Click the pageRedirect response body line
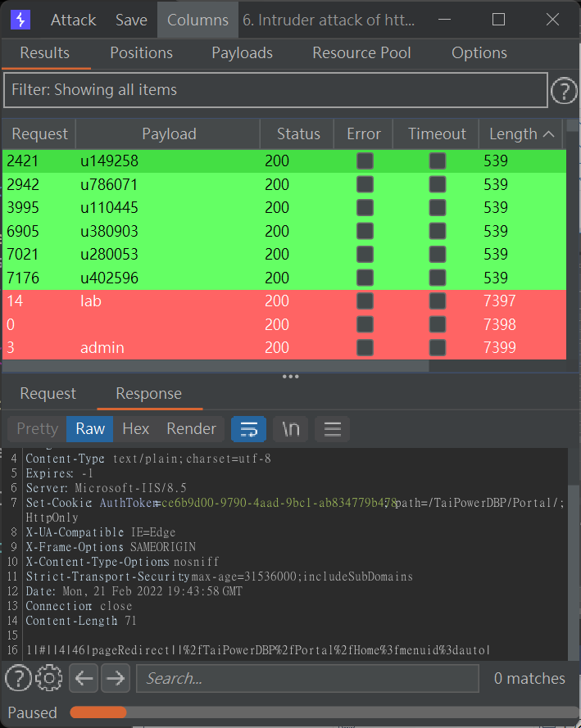Image resolution: width=581 pixels, height=728 pixels. point(258,650)
